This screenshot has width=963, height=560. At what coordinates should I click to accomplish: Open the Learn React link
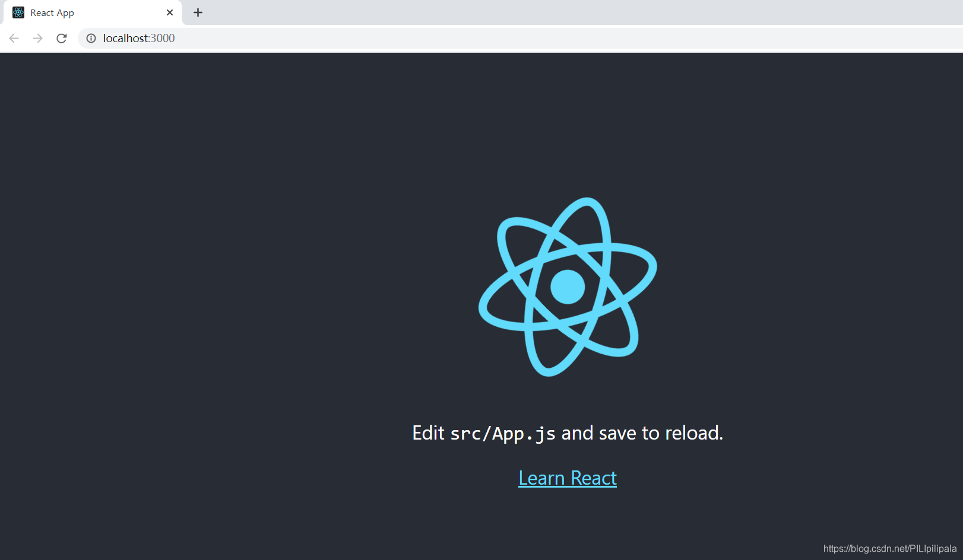coord(567,478)
